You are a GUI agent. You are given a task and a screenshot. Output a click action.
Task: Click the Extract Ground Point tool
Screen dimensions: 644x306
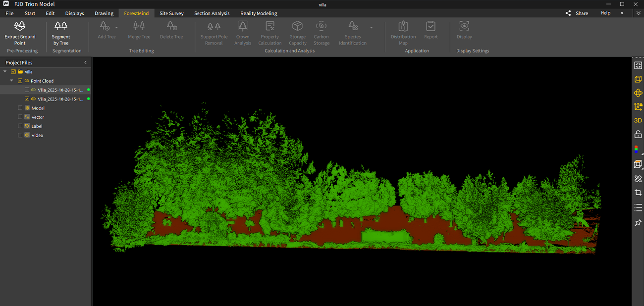[x=20, y=33]
